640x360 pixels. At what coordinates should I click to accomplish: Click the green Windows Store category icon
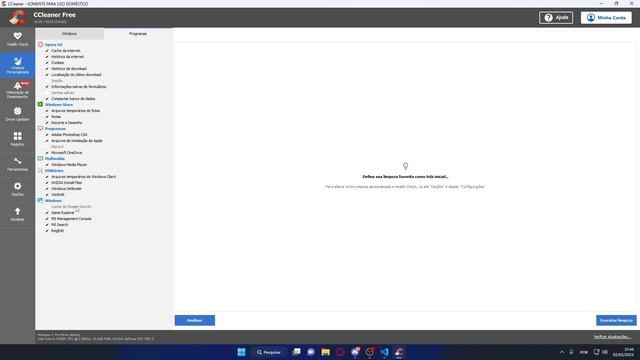point(40,104)
